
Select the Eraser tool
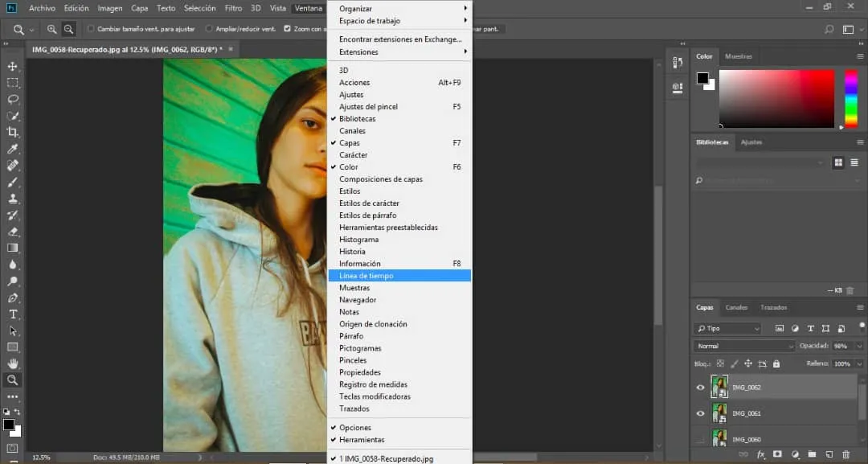point(12,232)
